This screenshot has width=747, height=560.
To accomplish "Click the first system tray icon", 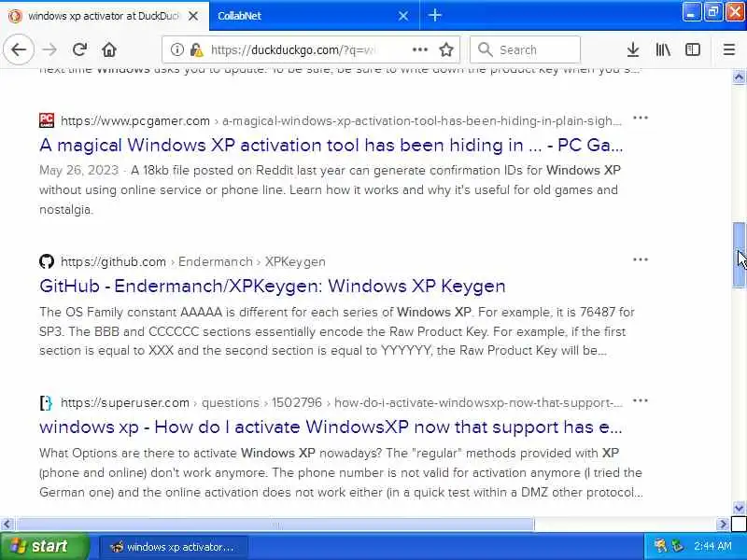I will [661, 546].
